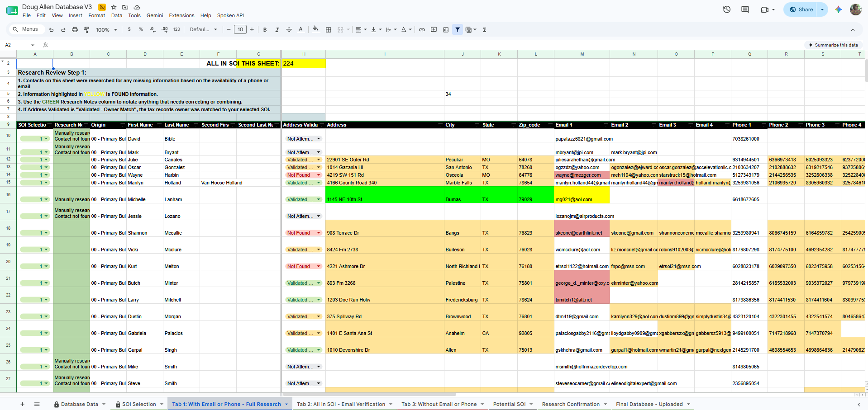Open the borders menu
Image resolution: width=868 pixels, height=410 pixels.
pos(329,30)
